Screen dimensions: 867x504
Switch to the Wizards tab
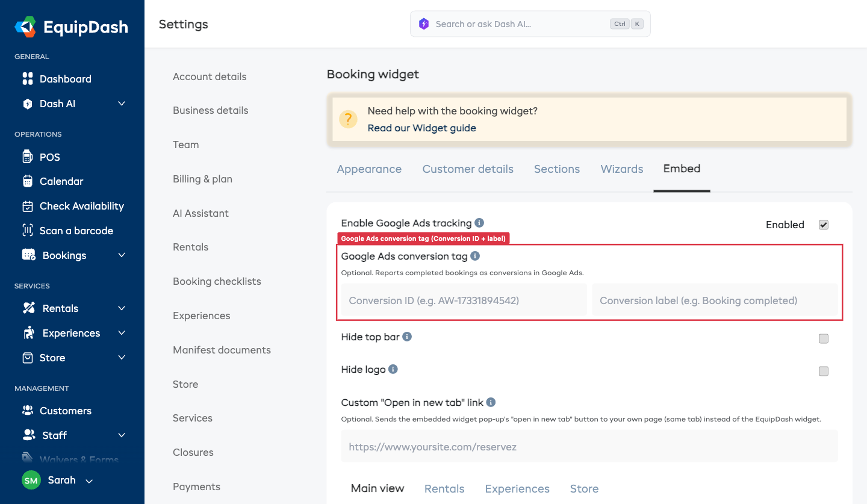(x=622, y=169)
